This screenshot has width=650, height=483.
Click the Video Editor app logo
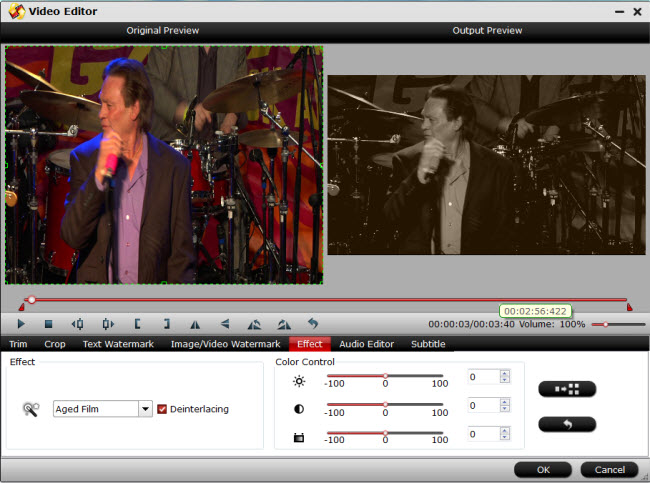coord(17,11)
